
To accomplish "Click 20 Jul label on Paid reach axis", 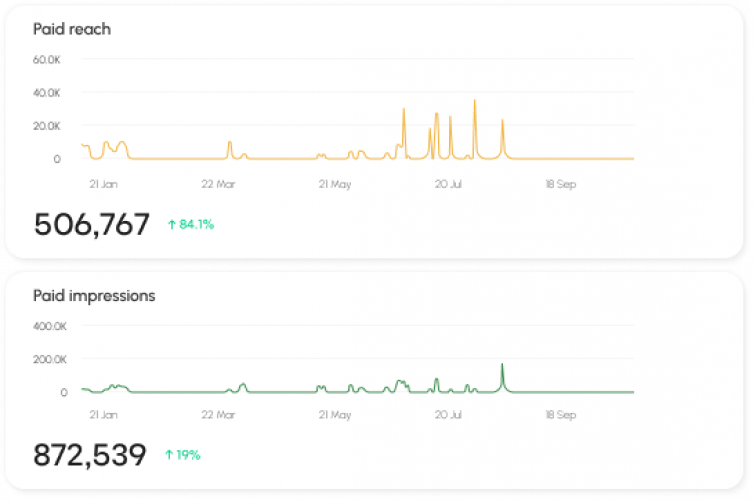I will [449, 184].
